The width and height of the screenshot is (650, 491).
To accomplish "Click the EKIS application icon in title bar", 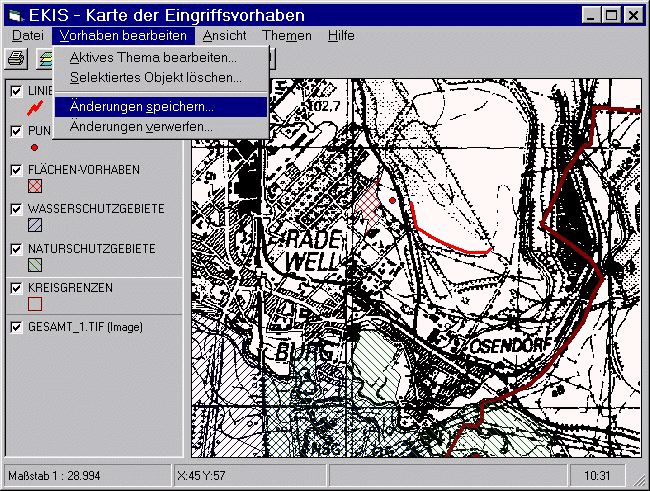I will pos(13,14).
